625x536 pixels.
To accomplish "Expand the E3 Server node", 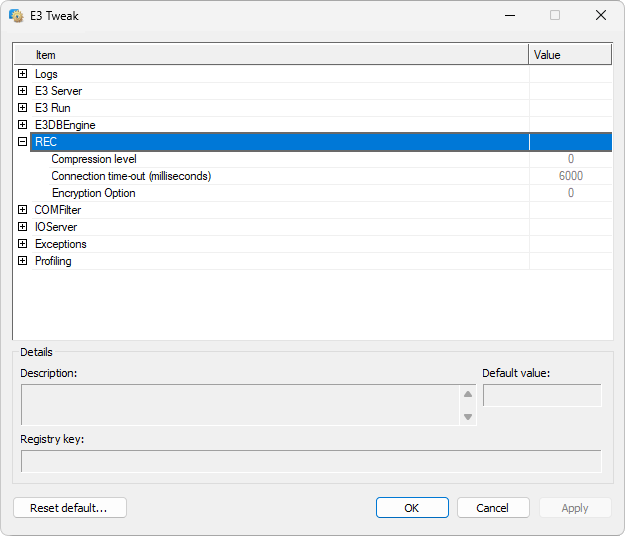I will point(22,91).
